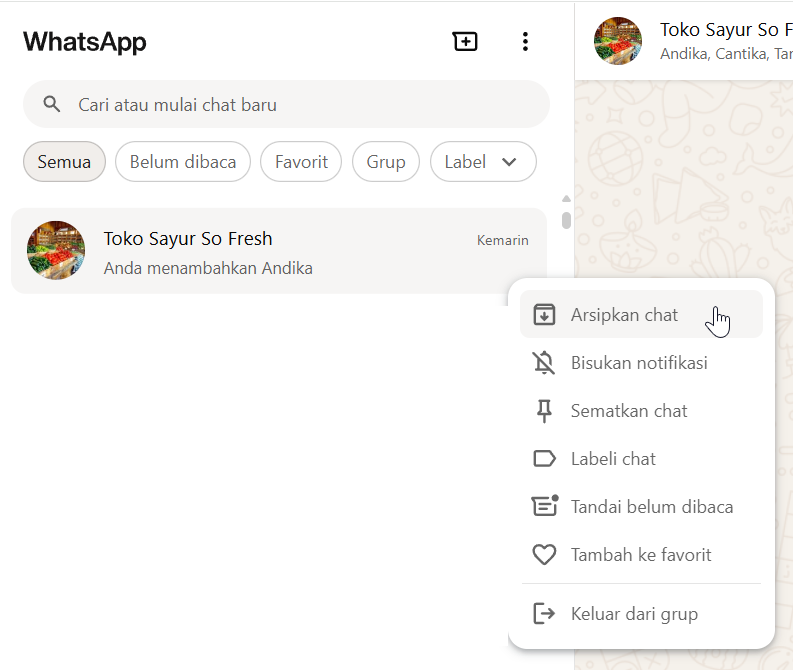Click the new chat icon
Image resolution: width=793 pixels, height=670 pixels.
tap(465, 42)
